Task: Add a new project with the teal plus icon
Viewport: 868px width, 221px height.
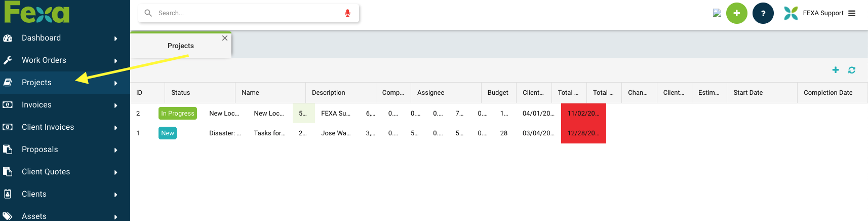Action: click(x=836, y=70)
